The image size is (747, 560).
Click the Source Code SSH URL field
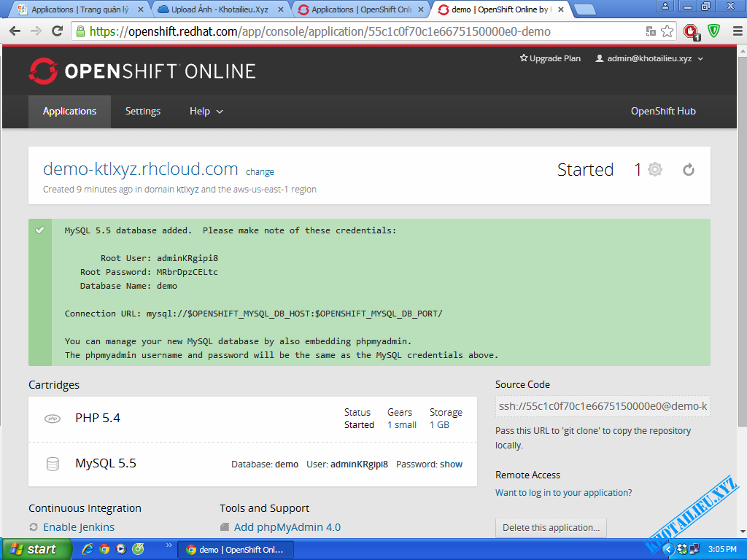point(602,406)
